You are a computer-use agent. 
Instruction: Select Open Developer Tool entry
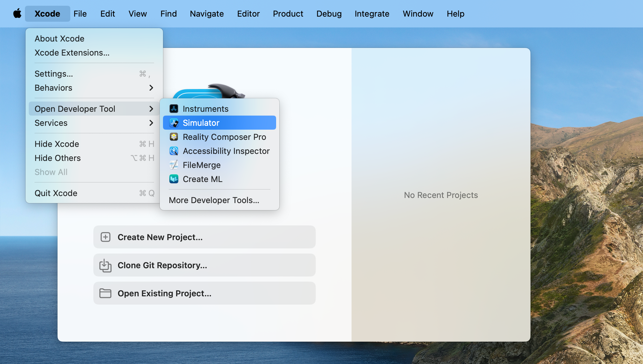pos(94,109)
